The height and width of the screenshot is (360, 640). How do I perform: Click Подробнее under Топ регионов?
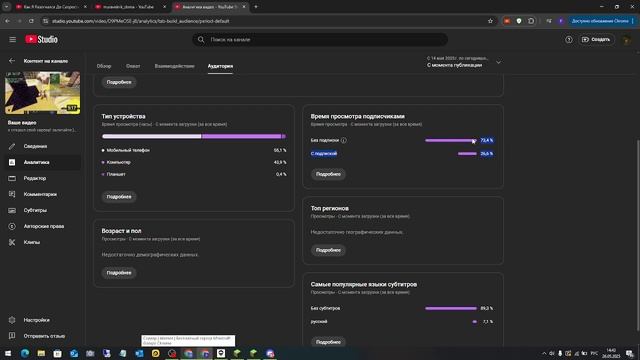coord(328,250)
